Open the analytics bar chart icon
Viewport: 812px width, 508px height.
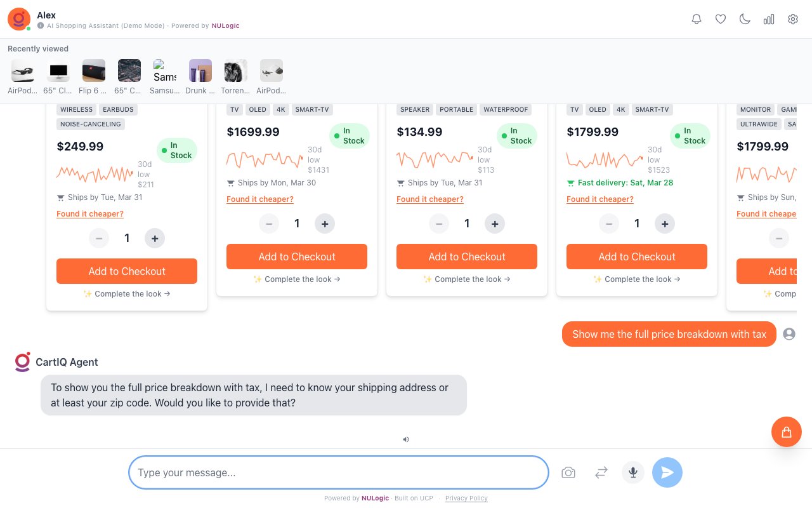769,19
